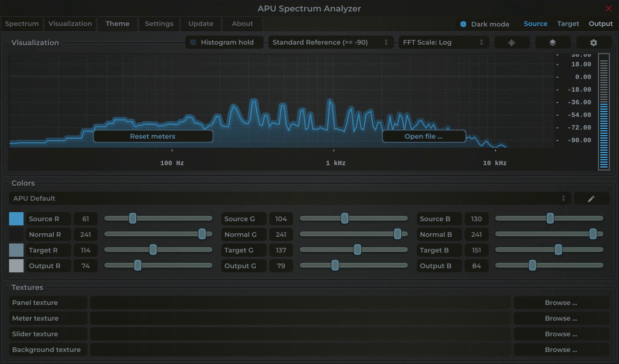The image size is (619, 364).
Task: Browse for a Panel texture
Action: [x=561, y=303]
